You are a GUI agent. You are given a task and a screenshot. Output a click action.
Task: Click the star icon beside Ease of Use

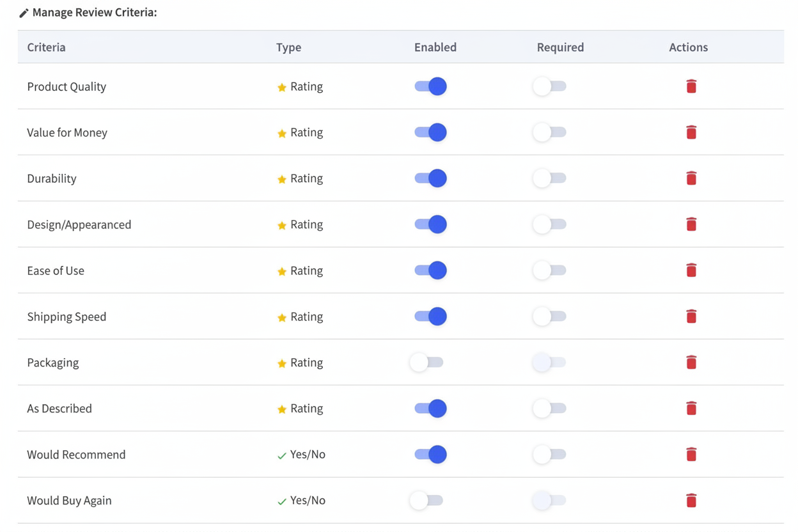(x=281, y=270)
